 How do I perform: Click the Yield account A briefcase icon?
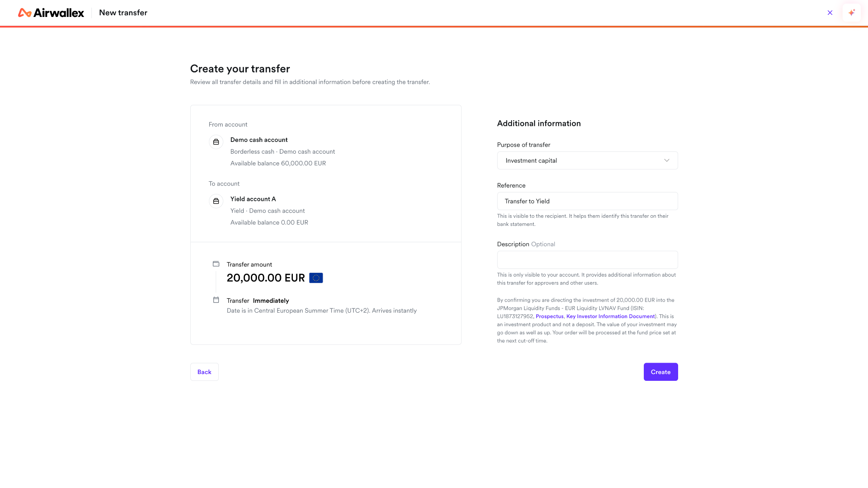pyautogui.click(x=216, y=201)
